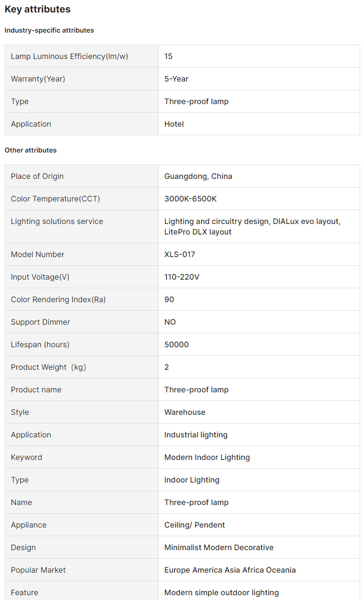Viewport: 364px width, 600px height.
Task: Click the Guangdong, China value
Action: (x=198, y=176)
